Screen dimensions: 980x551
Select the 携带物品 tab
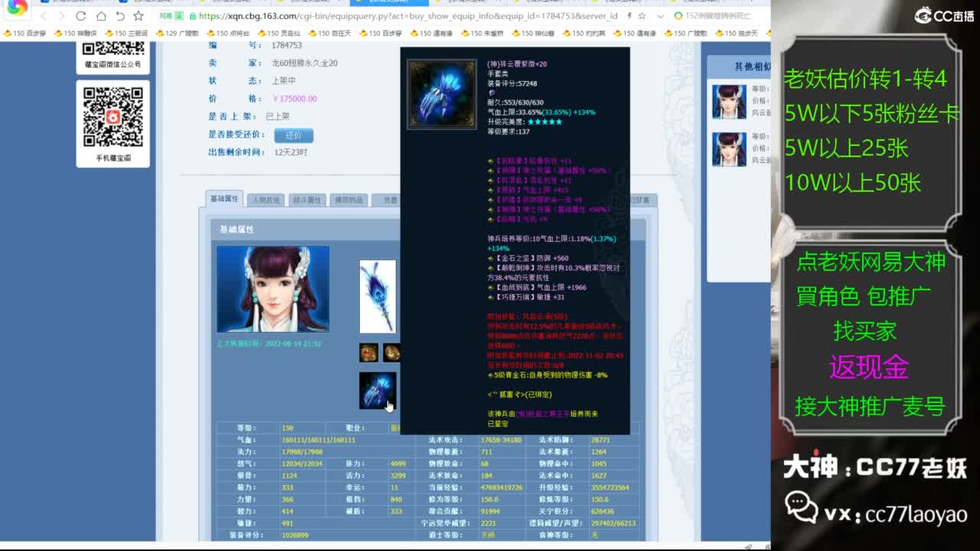click(348, 200)
